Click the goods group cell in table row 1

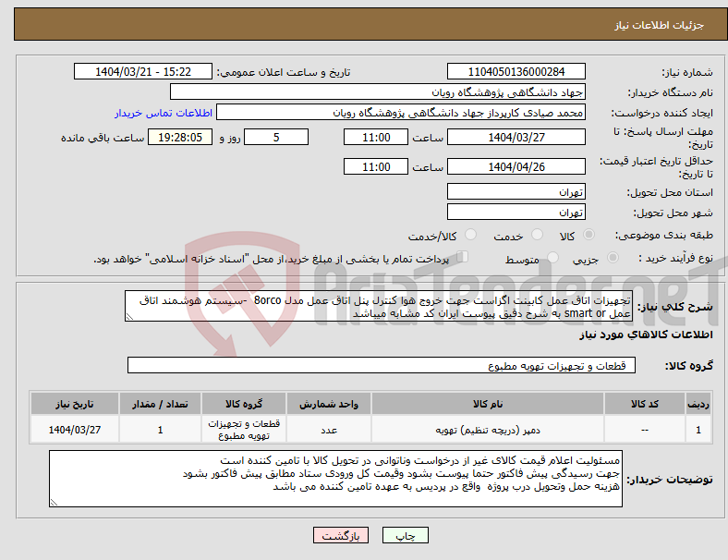tap(244, 430)
